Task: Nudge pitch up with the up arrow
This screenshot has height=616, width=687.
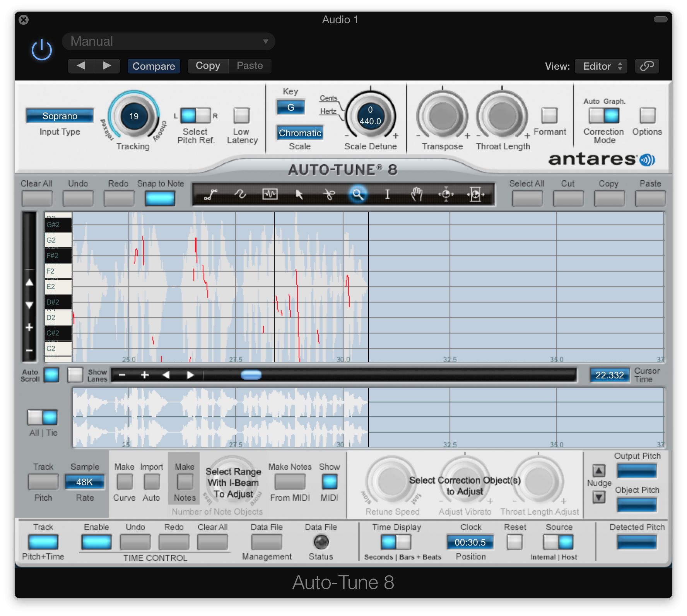Action: click(599, 471)
